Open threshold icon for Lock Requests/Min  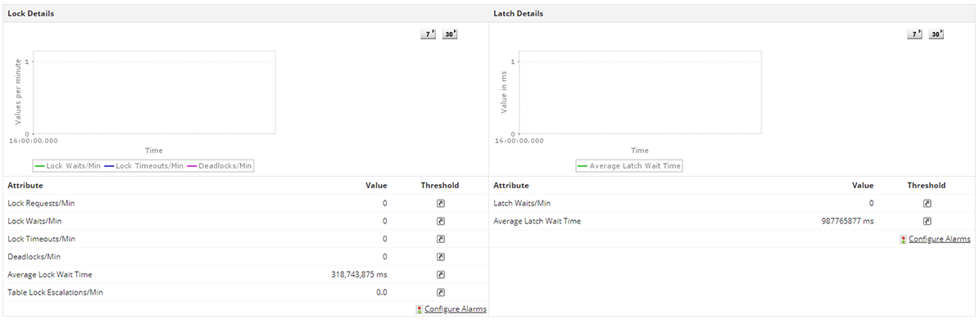[x=440, y=203]
